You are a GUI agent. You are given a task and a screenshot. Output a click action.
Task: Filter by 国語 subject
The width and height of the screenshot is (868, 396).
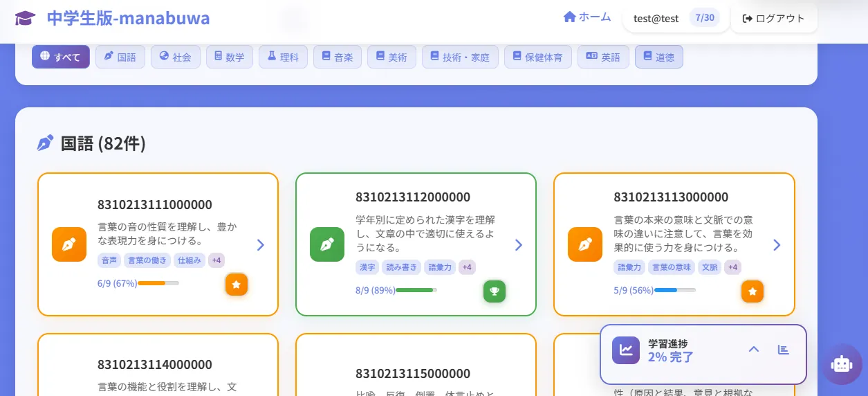point(120,57)
